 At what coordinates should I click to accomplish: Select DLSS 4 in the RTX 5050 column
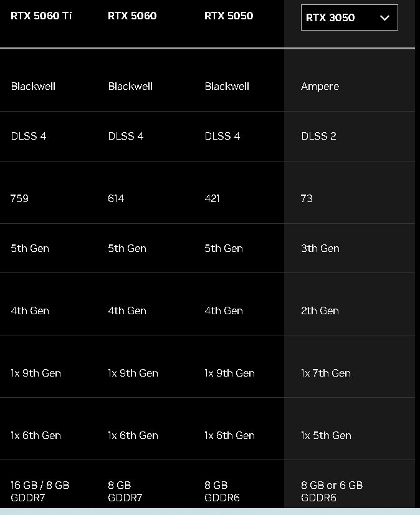pyautogui.click(x=222, y=136)
